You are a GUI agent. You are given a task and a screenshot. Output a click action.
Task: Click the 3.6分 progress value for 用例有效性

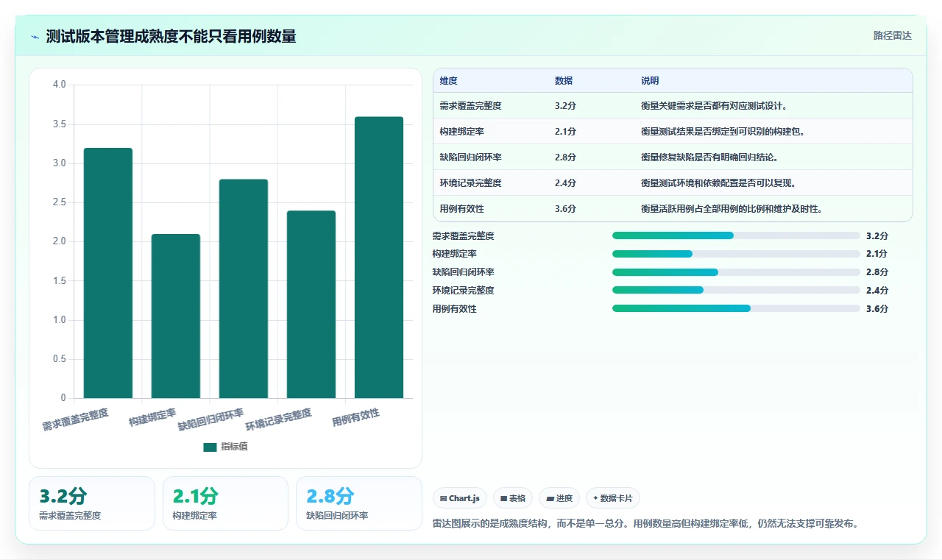pos(877,309)
